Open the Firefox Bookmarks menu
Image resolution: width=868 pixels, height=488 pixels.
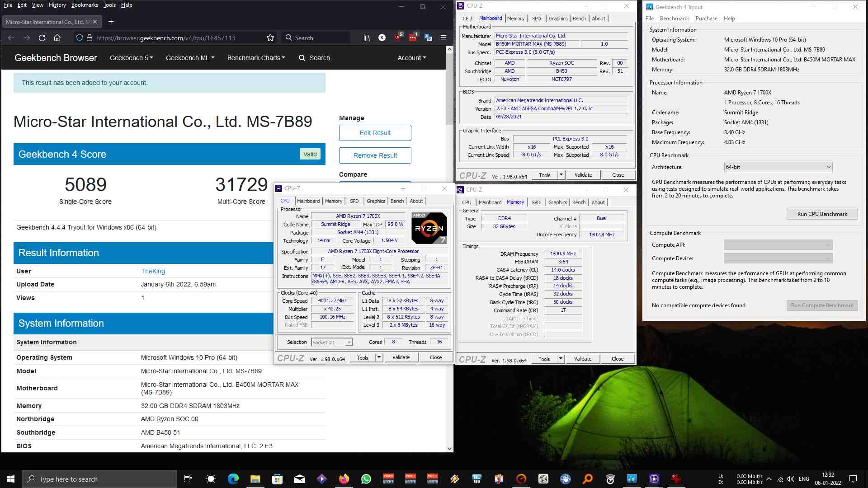click(85, 5)
